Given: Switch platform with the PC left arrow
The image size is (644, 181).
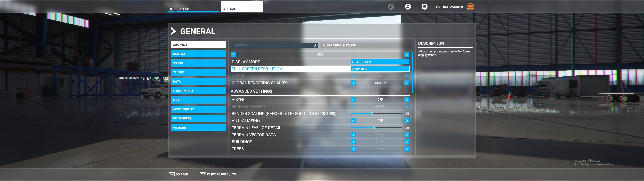Looking at the screenshot, I should pyautogui.click(x=234, y=55).
